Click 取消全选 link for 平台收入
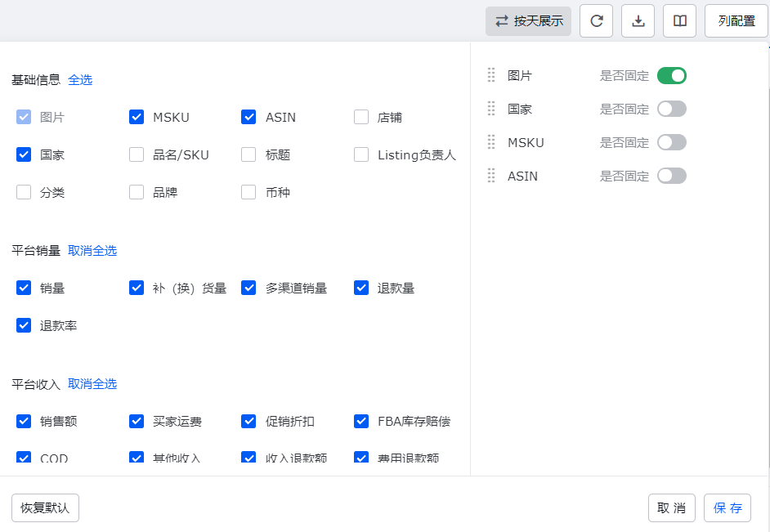 (92, 384)
